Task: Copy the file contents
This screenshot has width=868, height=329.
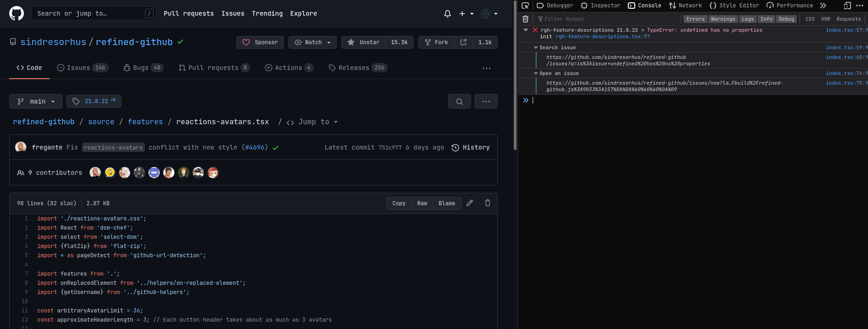Action: (399, 203)
